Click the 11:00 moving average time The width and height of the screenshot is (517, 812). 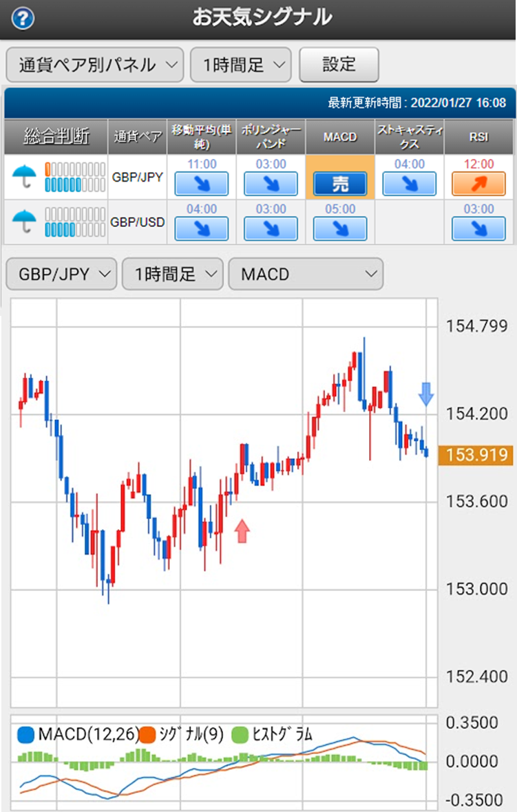(202, 164)
